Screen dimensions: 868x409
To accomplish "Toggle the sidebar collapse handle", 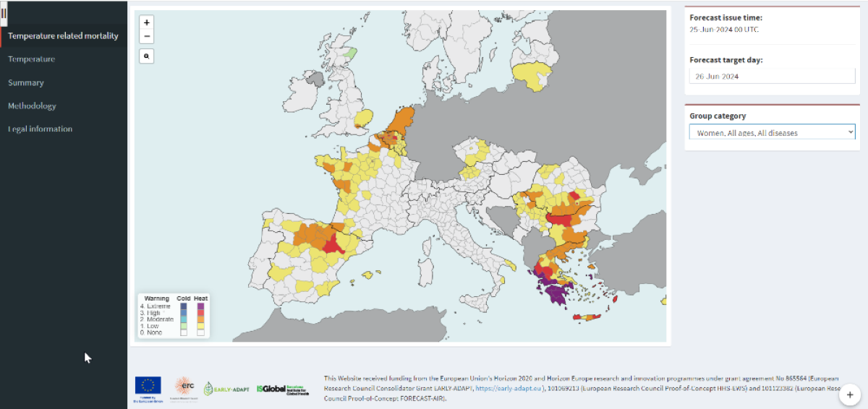I will point(4,14).
